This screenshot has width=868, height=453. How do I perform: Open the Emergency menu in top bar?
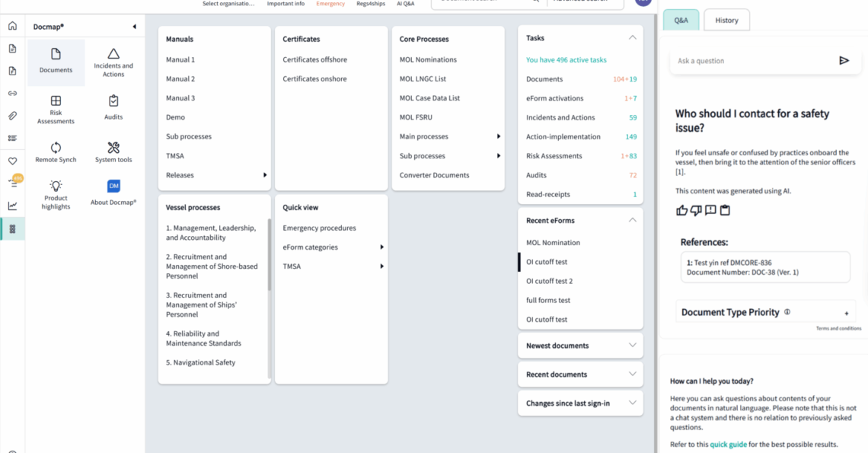(330, 4)
